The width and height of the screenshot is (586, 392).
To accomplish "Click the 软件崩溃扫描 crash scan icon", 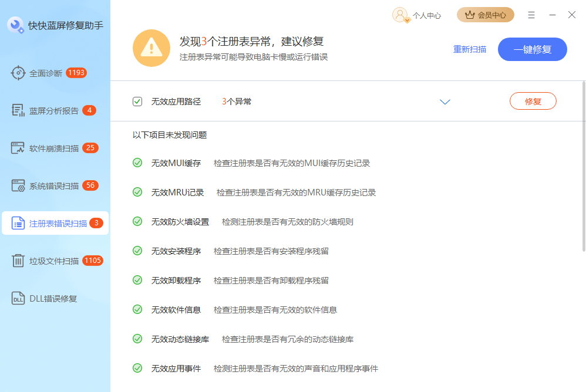I will click(x=16, y=148).
